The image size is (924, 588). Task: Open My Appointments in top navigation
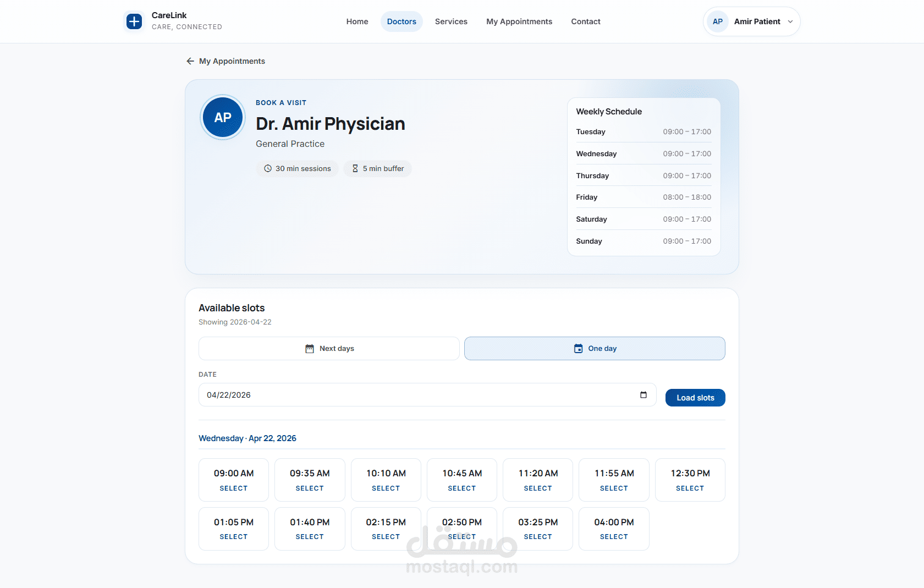[519, 21]
